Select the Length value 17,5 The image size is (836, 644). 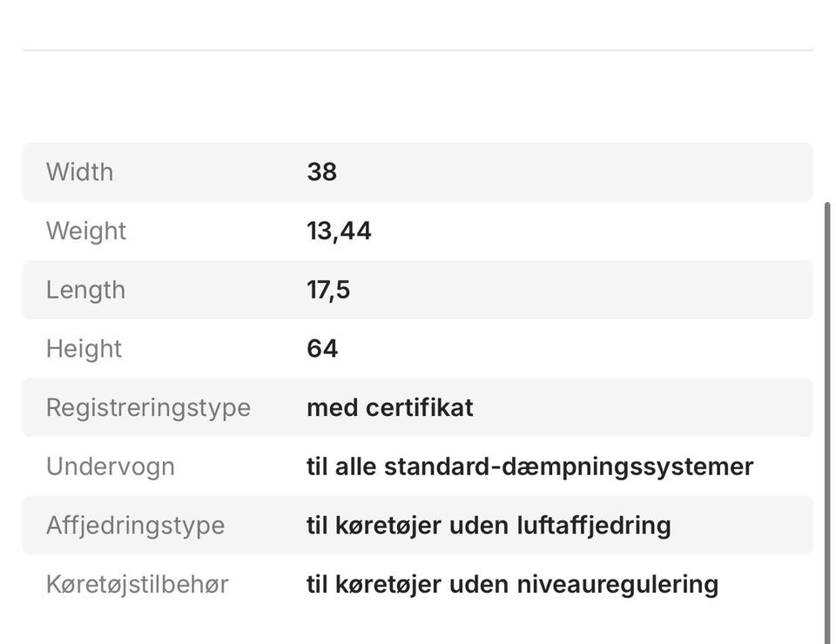point(328,290)
